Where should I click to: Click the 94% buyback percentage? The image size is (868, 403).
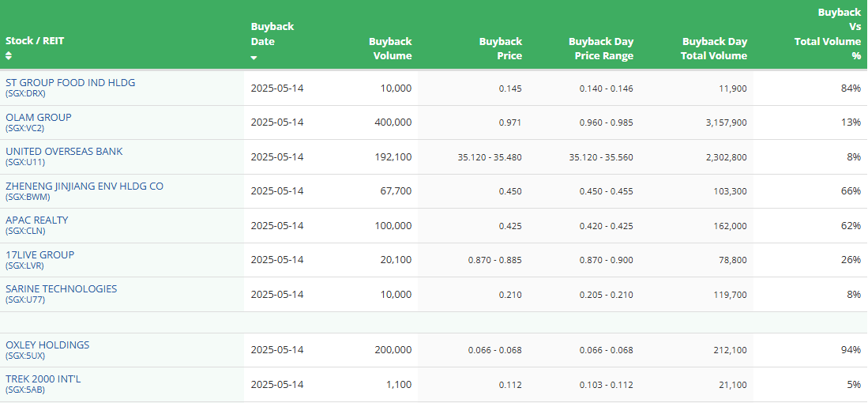pyautogui.click(x=852, y=350)
